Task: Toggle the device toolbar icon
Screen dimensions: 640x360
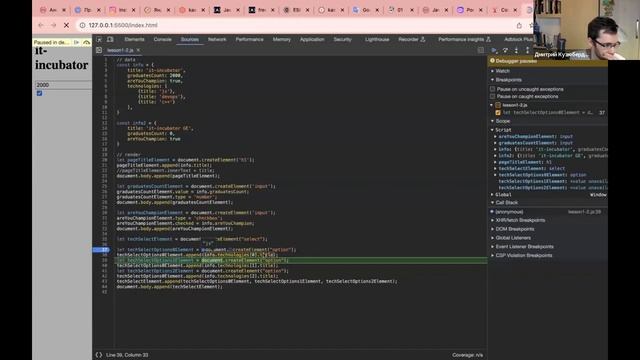Action: [110, 40]
